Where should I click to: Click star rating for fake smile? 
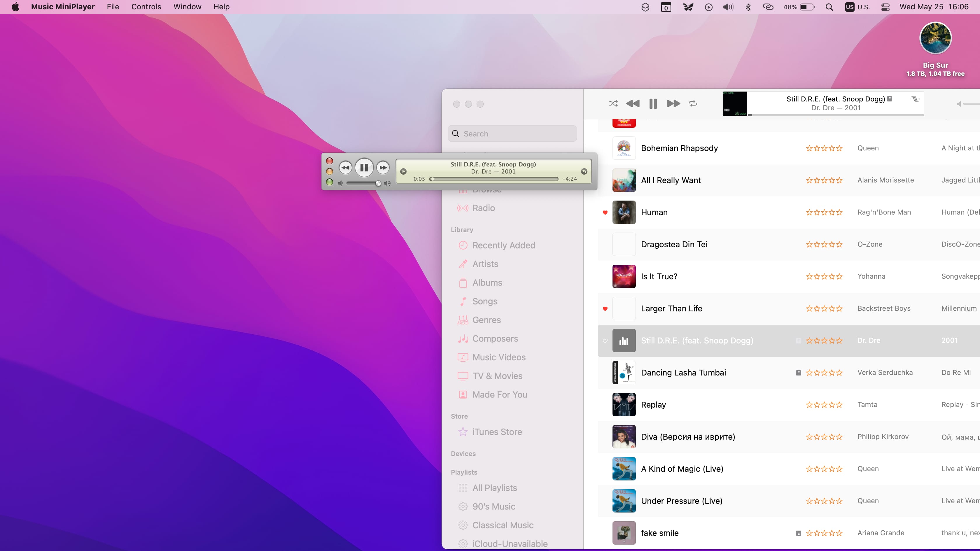pos(824,533)
